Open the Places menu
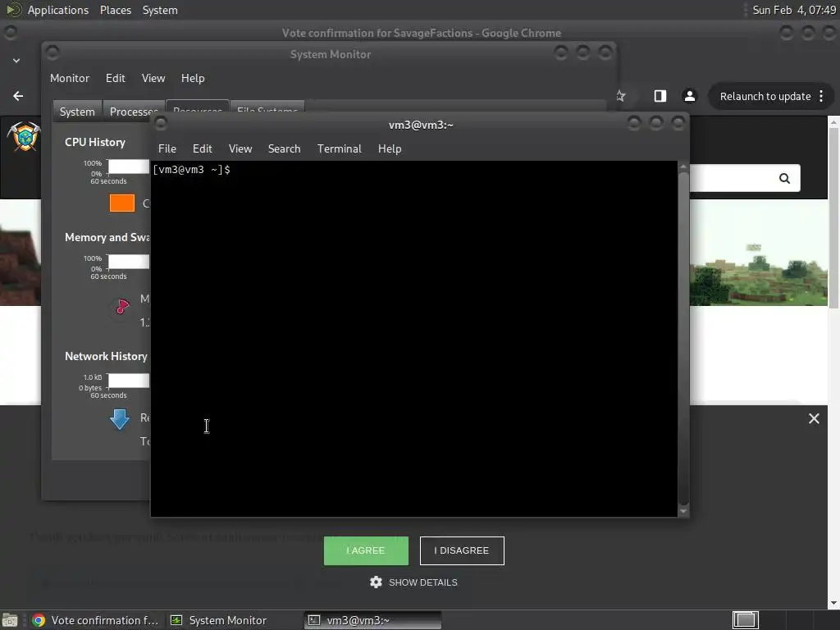Screen dimensions: 840x630 115,10
